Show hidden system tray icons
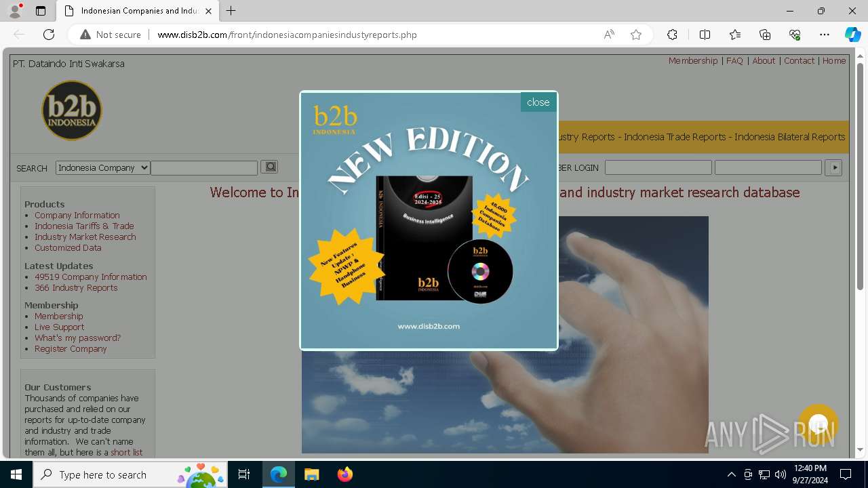This screenshot has width=868, height=488. (x=731, y=474)
